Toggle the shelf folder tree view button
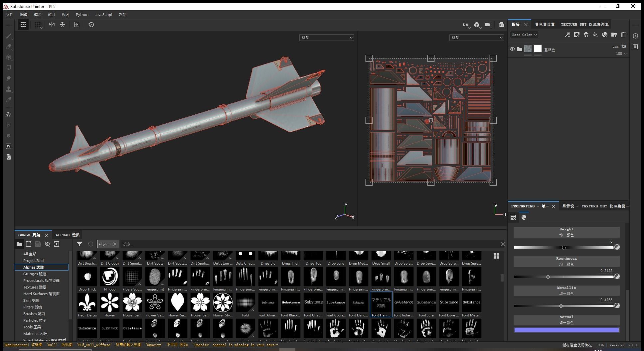Image resolution: width=644 pixels, height=351 pixels. click(19, 244)
